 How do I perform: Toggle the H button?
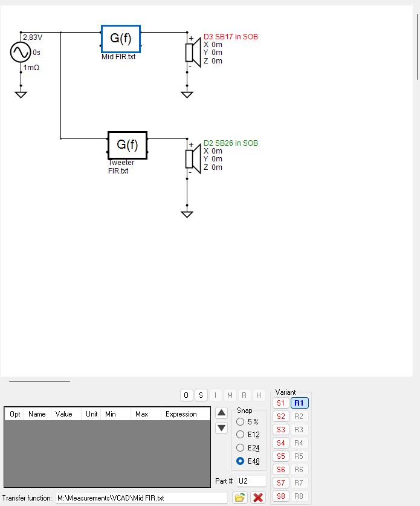point(259,395)
